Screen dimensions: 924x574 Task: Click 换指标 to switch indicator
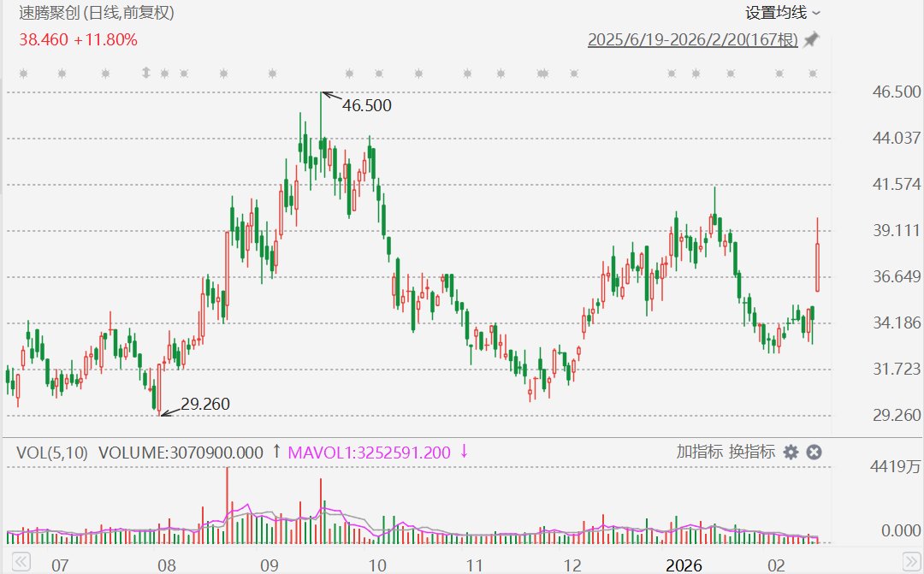(x=752, y=452)
